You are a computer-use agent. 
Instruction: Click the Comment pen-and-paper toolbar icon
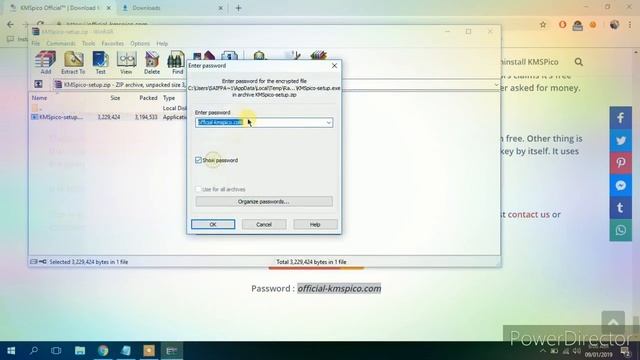pos(292,56)
